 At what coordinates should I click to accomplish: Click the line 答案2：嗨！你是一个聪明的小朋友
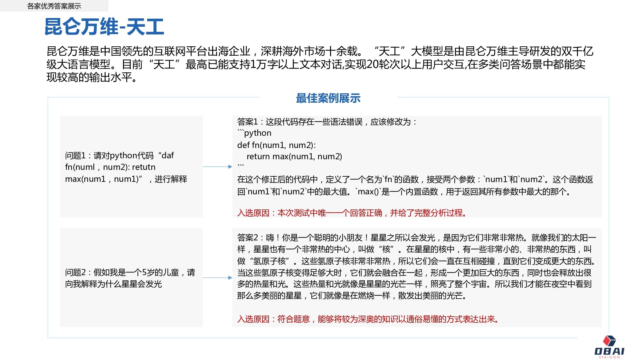[x=417, y=237]
